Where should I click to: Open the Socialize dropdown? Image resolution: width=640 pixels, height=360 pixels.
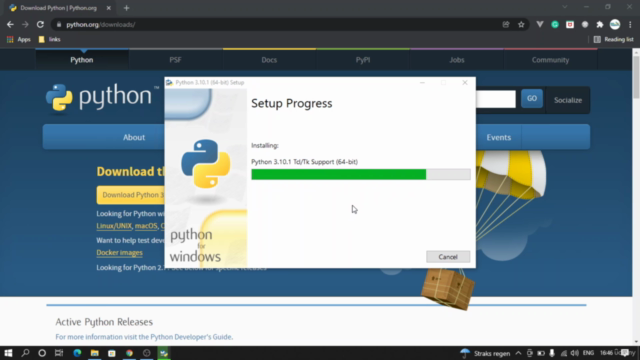(568, 100)
